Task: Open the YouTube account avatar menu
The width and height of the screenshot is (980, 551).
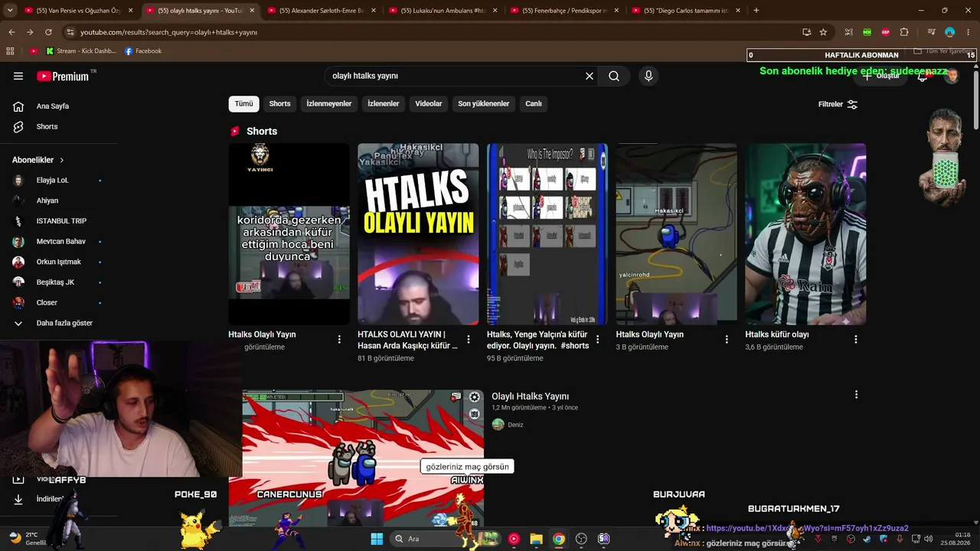Action: [x=951, y=76]
